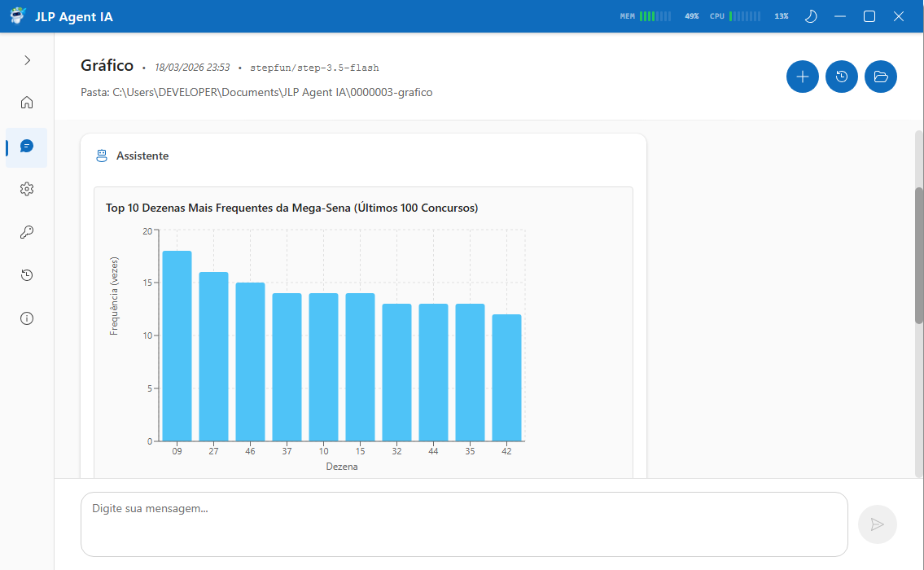Click the bar for dezena 42

click(x=506, y=378)
